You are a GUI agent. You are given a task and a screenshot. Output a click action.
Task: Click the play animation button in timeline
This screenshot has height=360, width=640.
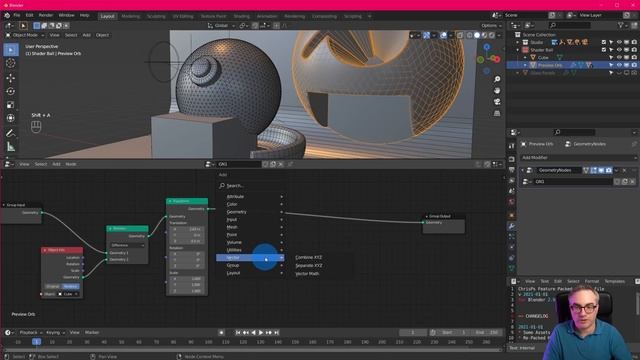pos(261,333)
